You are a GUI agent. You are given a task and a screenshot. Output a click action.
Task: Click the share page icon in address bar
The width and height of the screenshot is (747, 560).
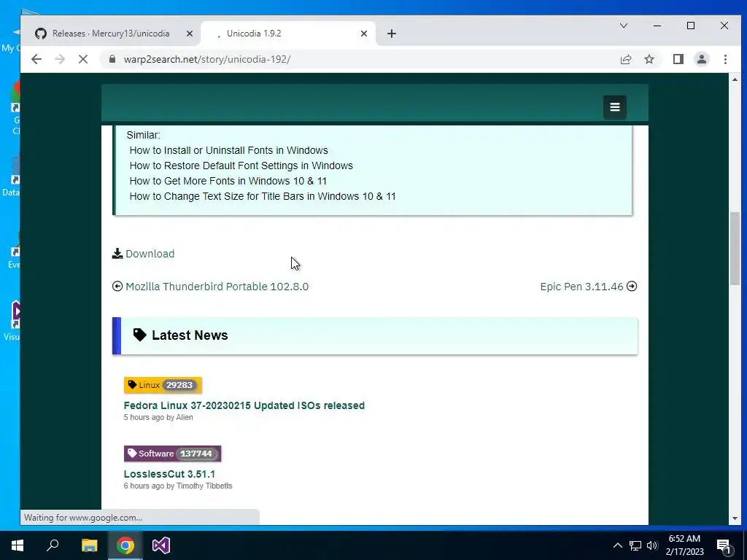point(625,59)
